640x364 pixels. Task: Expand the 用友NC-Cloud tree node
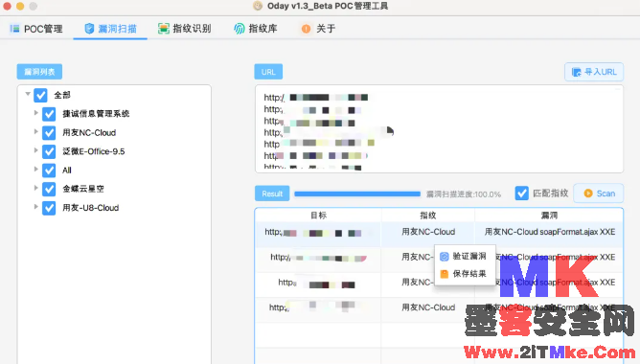[x=35, y=131]
